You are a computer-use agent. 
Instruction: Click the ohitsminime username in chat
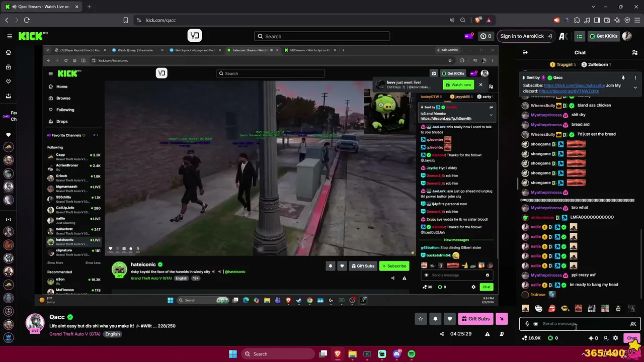(x=542, y=217)
